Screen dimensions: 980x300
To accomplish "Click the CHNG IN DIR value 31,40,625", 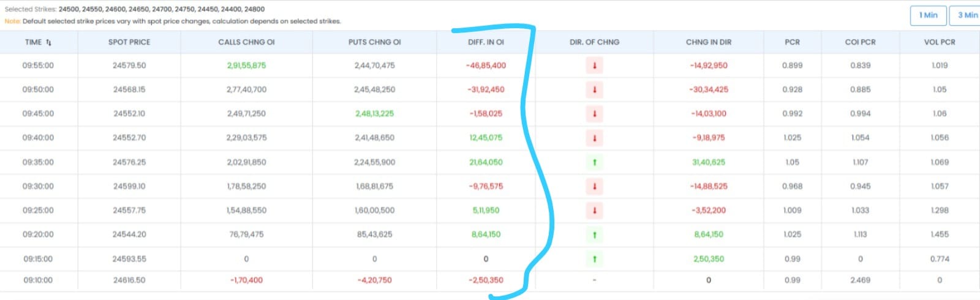I will pyautogui.click(x=709, y=162).
